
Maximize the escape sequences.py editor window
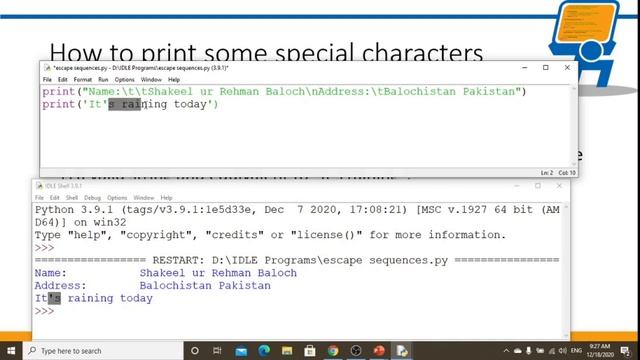click(546, 67)
